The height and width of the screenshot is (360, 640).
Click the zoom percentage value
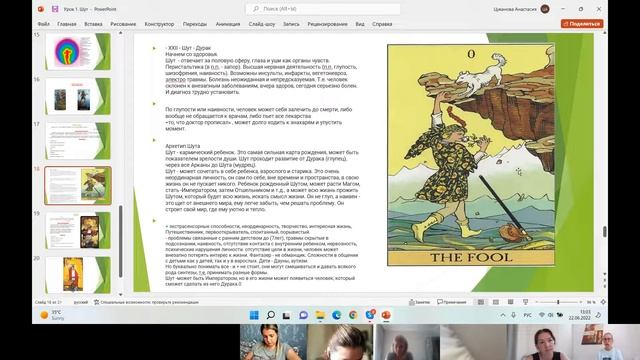[591, 302]
